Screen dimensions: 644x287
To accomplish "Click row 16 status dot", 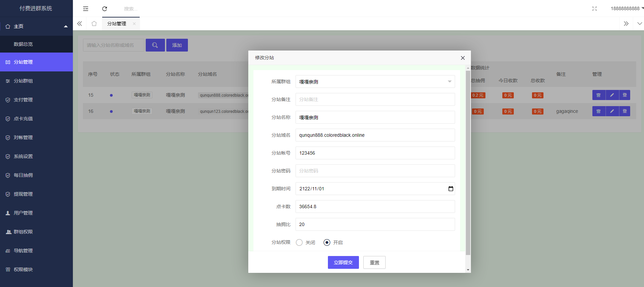I will [x=111, y=111].
